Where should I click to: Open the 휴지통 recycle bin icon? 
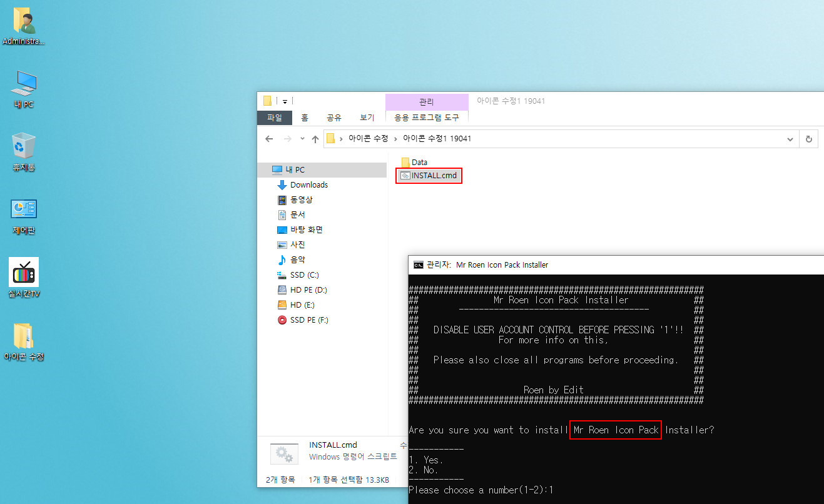24,152
